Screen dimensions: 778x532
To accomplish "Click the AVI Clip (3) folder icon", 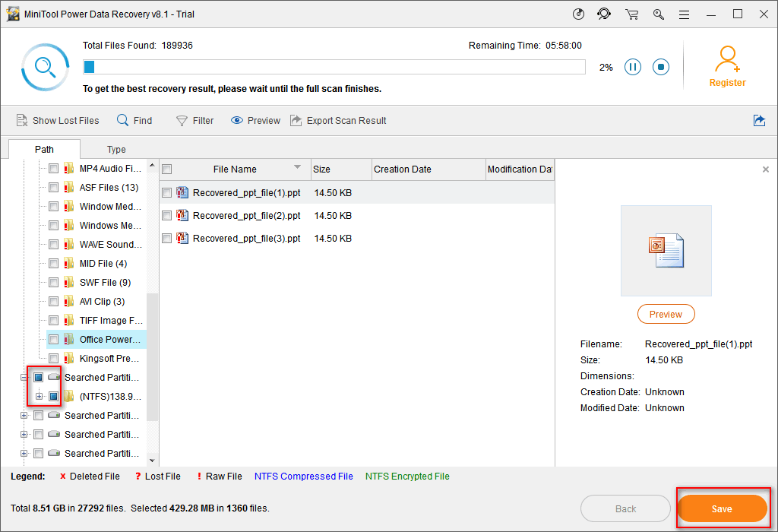I will pyautogui.click(x=68, y=301).
